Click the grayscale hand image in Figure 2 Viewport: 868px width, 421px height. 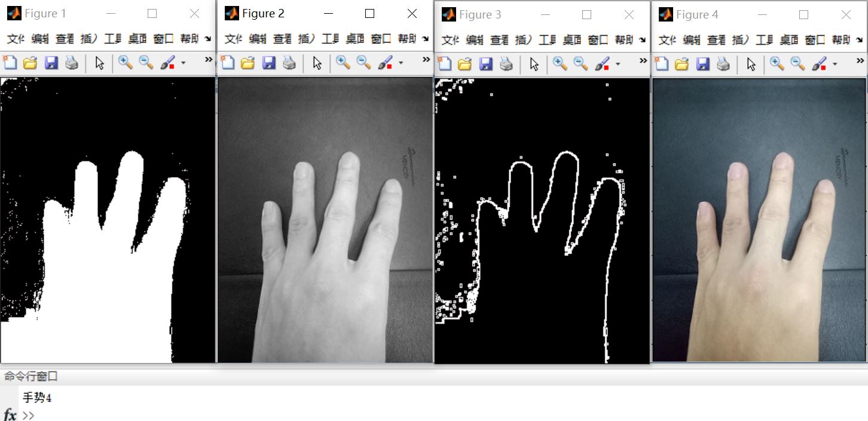point(325,220)
